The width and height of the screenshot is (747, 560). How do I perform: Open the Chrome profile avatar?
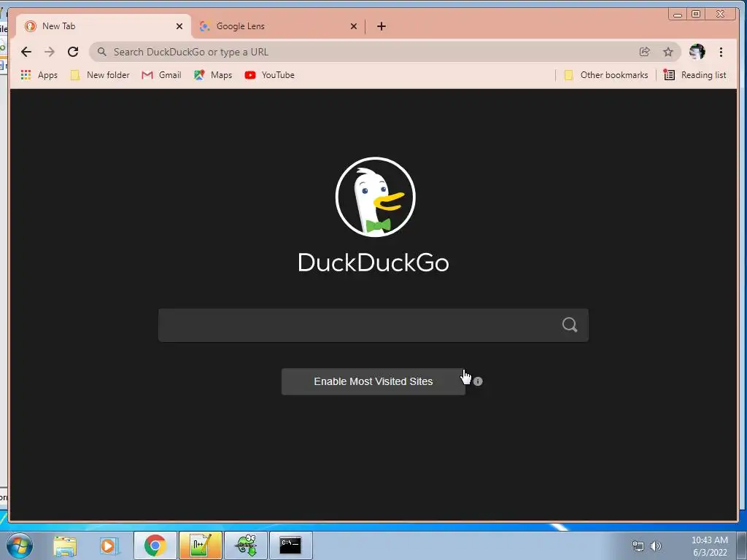(x=697, y=52)
